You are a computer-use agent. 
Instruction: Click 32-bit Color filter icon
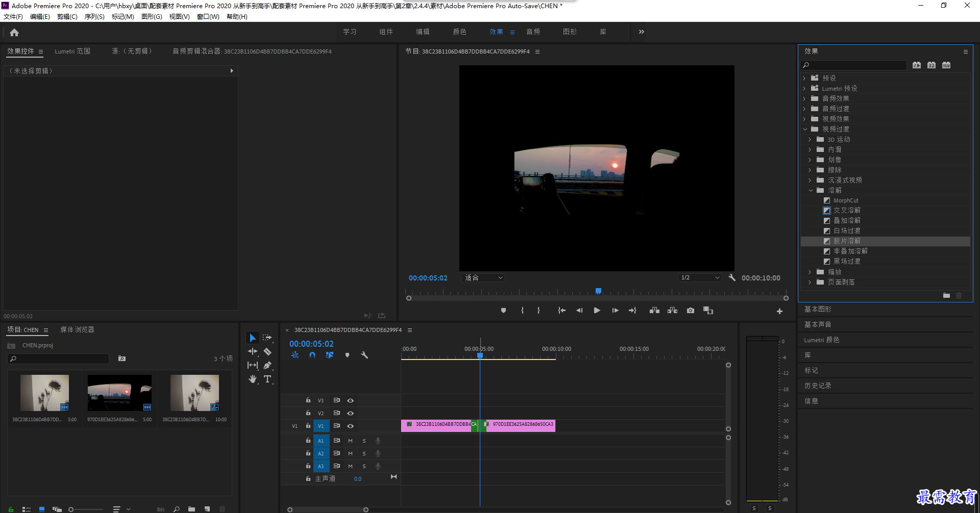tap(932, 65)
